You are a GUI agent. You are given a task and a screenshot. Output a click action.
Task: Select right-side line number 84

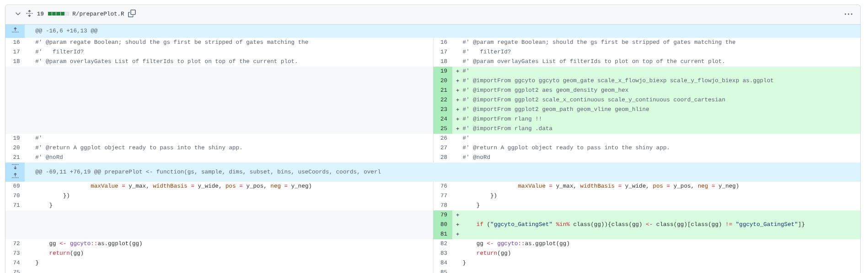tap(443, 263)
